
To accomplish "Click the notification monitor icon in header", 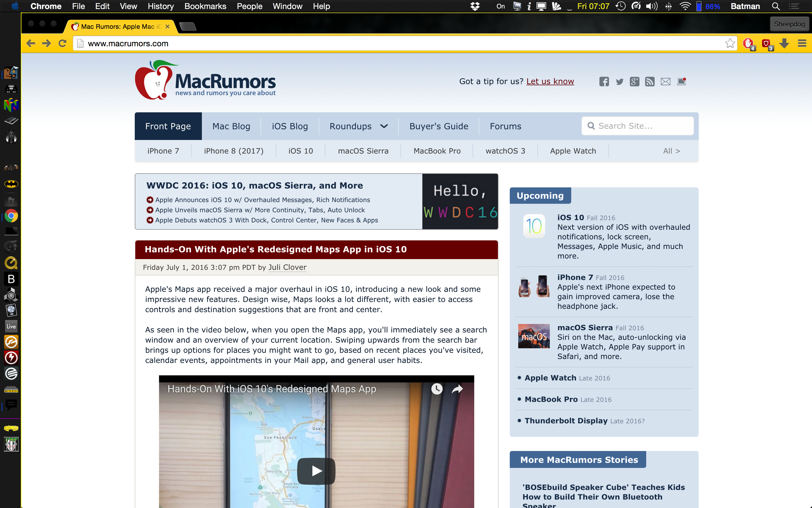I will click(x=681, y=82).
